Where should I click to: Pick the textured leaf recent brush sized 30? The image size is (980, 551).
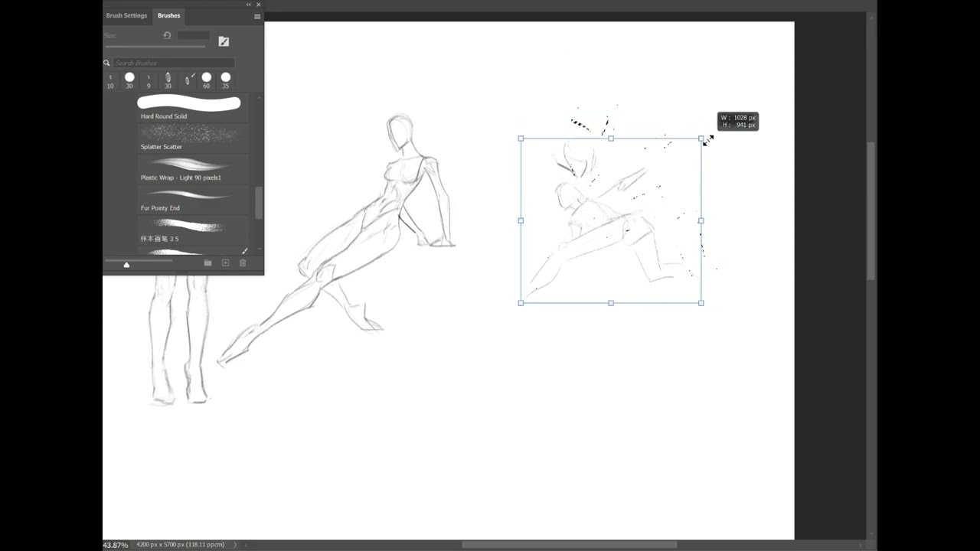click(168, 80)
